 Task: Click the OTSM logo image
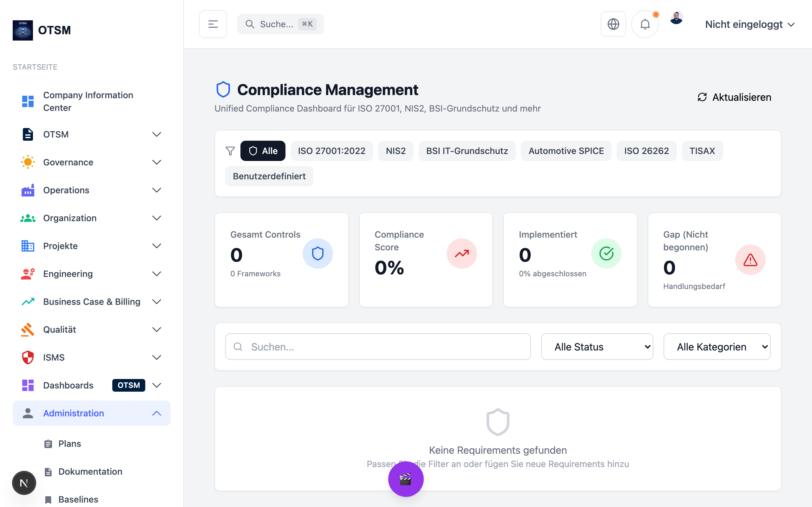[x=23, y=30]
